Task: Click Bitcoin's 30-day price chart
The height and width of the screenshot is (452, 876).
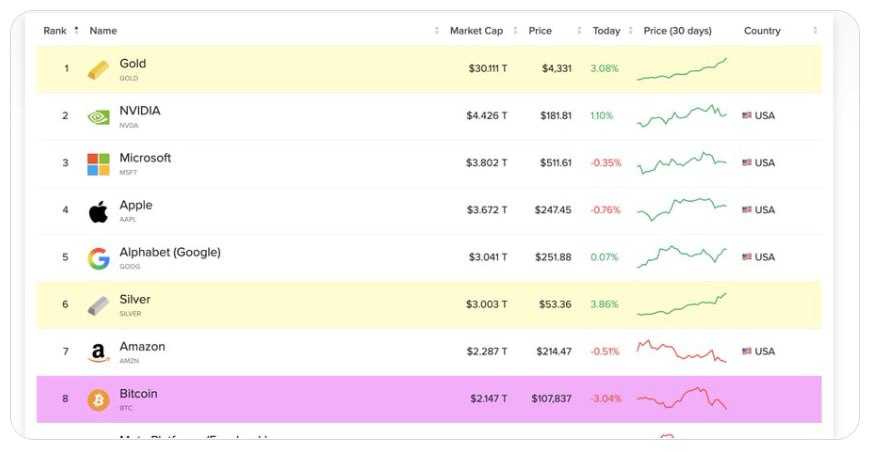Action: 682,398
